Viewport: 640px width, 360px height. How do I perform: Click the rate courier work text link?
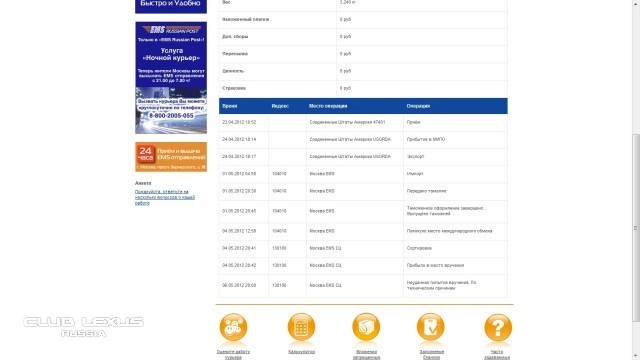233,354
